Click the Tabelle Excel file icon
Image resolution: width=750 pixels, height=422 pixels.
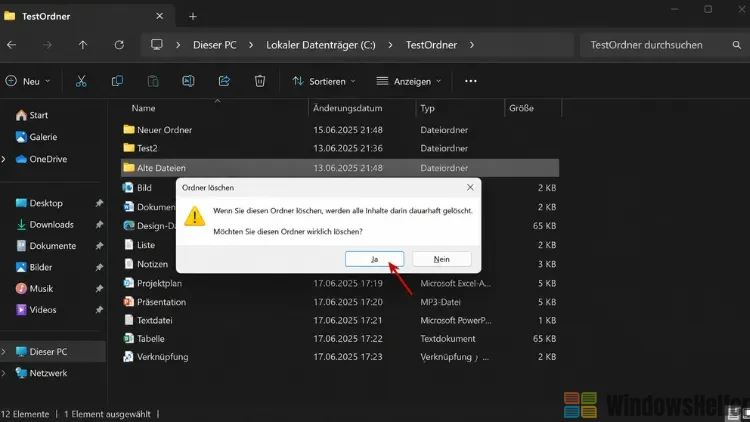tap(128, 338)
